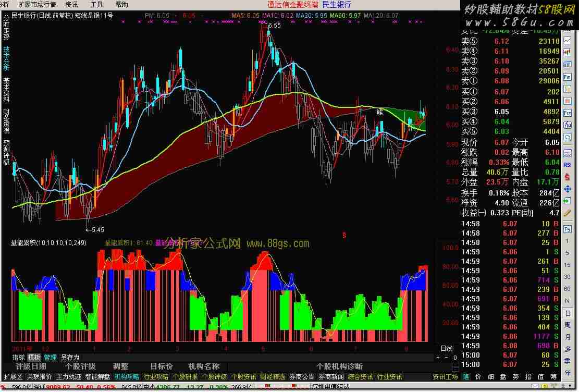Click the 管理 manage button
The width and height of the screenshot is (579, 392).
click(50, 358)
